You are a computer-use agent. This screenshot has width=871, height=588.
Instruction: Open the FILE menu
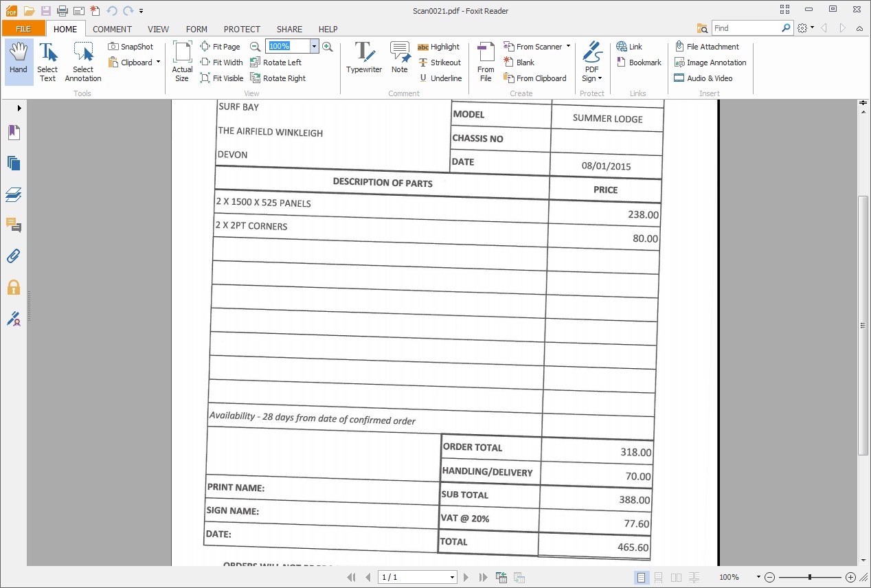(x=23, y=29)
